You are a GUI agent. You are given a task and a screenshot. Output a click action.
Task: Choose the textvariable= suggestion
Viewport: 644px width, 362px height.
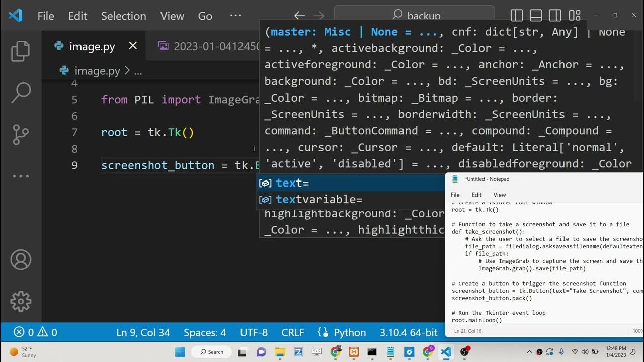318,200
